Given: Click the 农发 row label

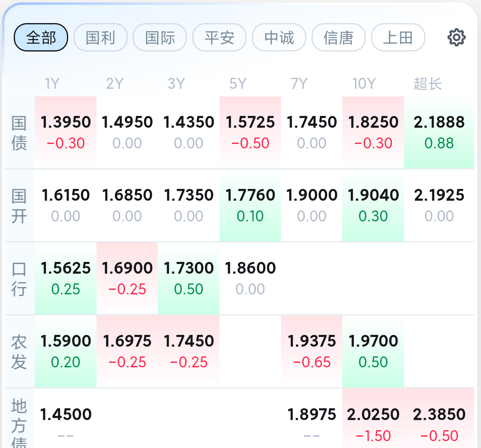Looking at the screenshot, I should tap(19, 352).
